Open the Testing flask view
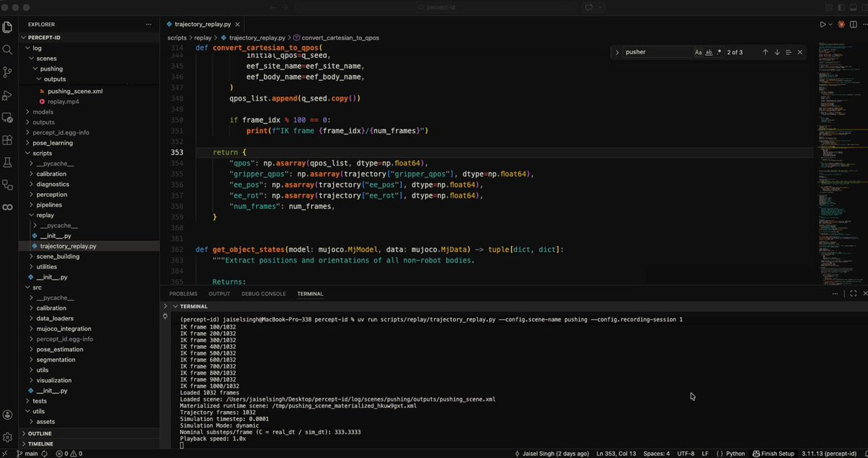Image resolution: width=868 pixels, height=458 pixels. (x=8, y=162)
